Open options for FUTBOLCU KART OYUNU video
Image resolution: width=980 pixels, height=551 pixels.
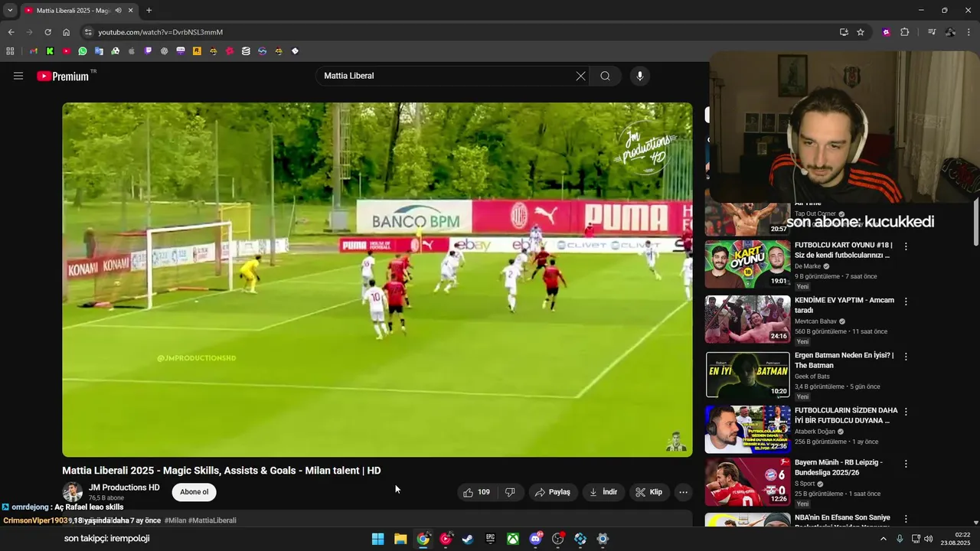tap(906, 246)
